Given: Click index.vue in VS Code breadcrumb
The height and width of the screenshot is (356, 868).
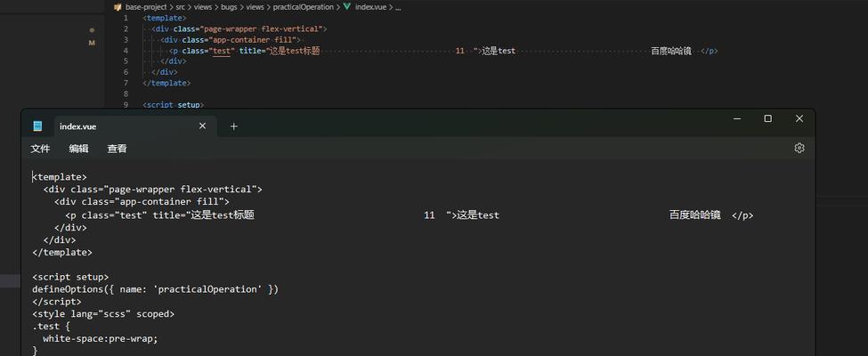Looking at the screenshot, I should click(x=371, y=7).
